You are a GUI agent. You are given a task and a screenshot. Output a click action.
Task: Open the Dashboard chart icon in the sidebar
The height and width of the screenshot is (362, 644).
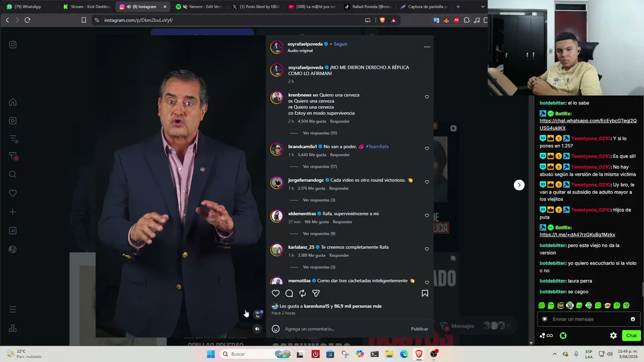(x=13, y=230)
